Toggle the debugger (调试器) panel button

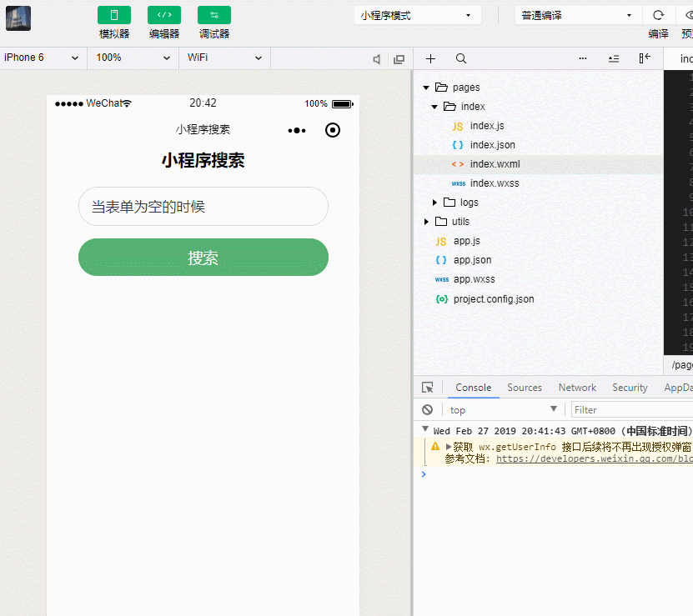214,16
